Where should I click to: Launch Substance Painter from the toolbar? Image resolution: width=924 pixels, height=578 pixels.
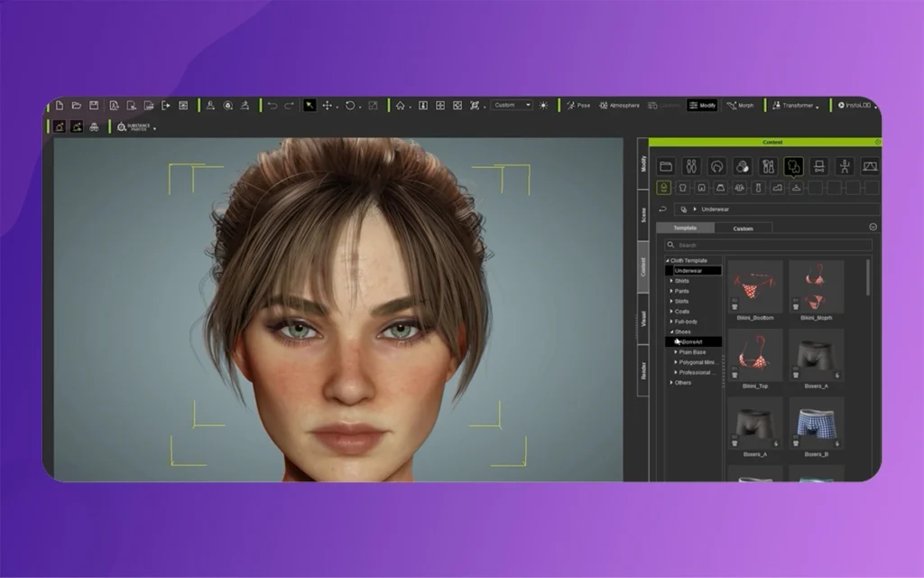[134, 127]
